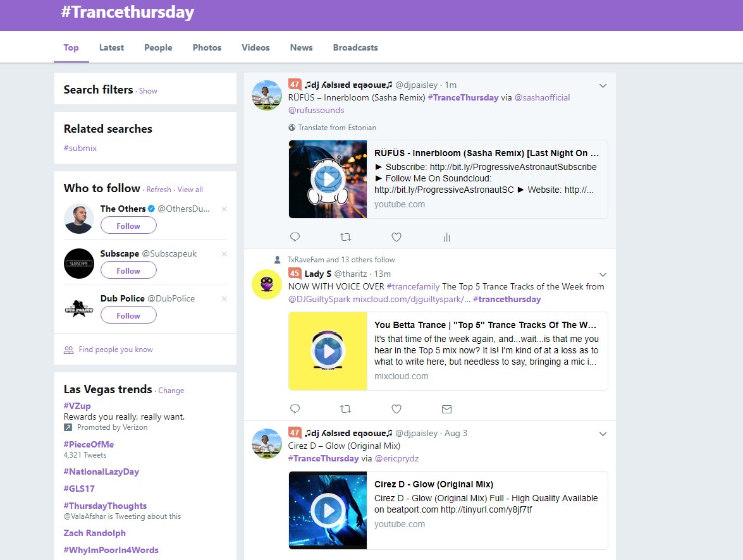The width and height of the screenshot is (743, 560).
Task: Click djpaisley avatar on the Cirez D tweet
Action: (x=266, y=444)
